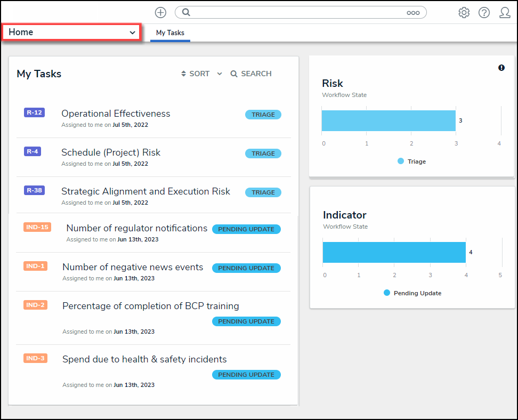
Task: Click the alert icon on Risk chart
Action: [x=501, y=68]
